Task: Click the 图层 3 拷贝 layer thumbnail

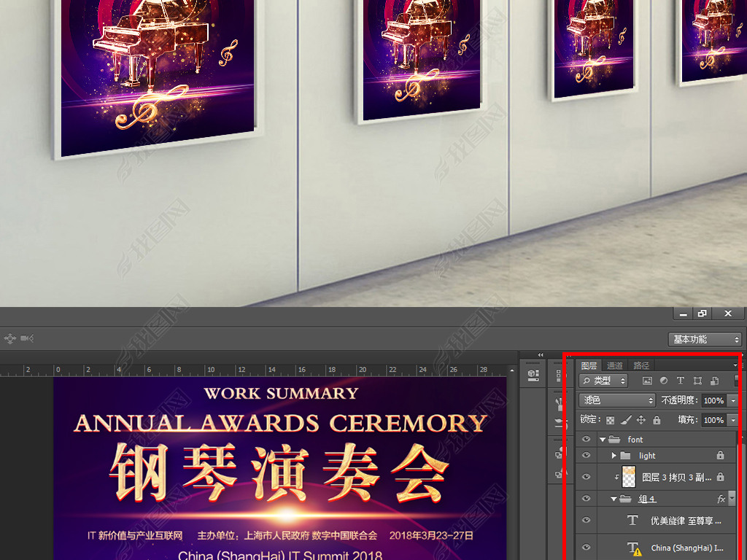Action: click(x=628, y=478)
